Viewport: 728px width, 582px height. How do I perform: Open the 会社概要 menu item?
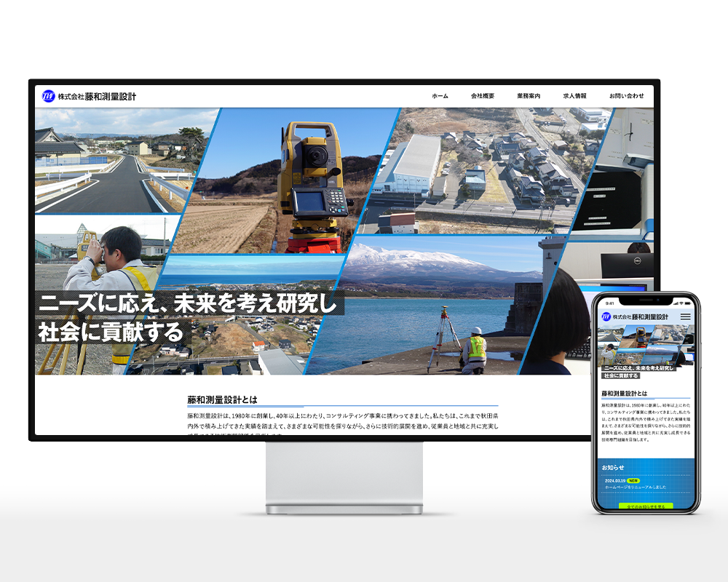(x=483, y=96)
